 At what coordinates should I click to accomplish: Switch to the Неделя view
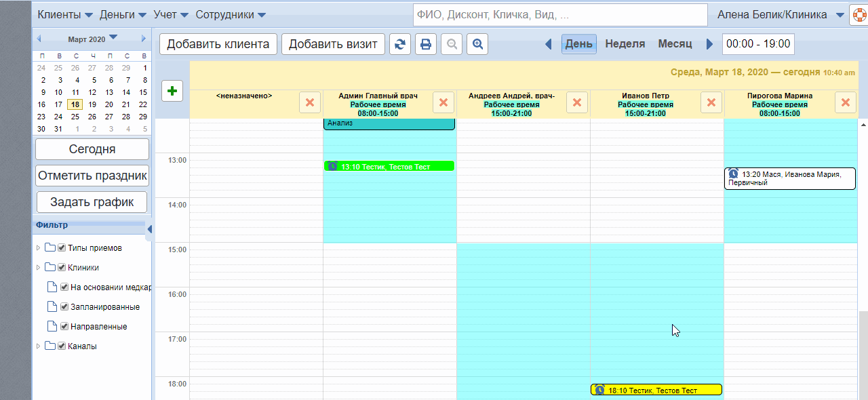(x=625, y=44)
